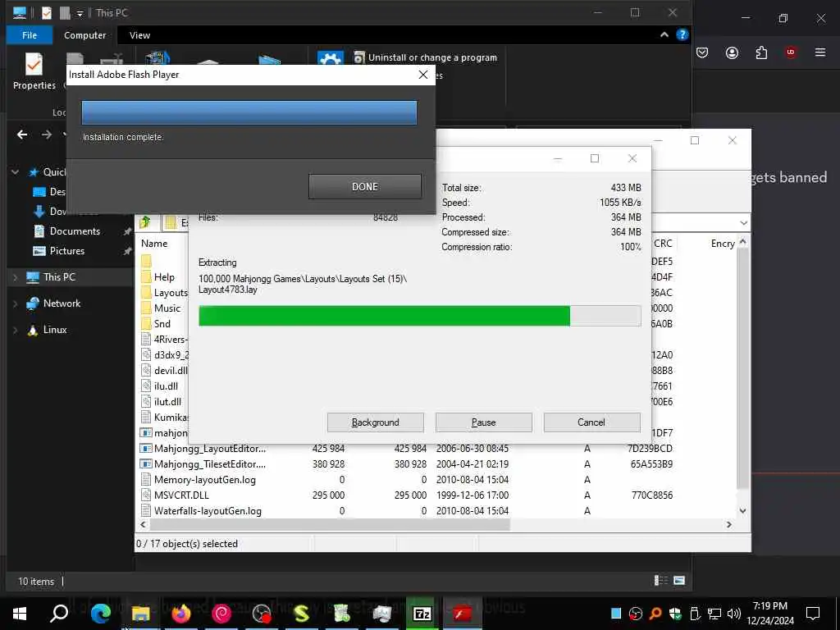Image resolution: width=840 pixels, height=630 pixels.
Task: Open the browser account icon
Action: click(732, 52)
